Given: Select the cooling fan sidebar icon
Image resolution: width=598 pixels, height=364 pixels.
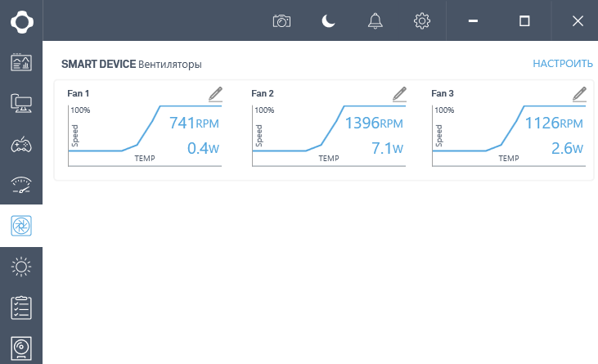Looking at the screenshot, I should (x=21, y=226).
